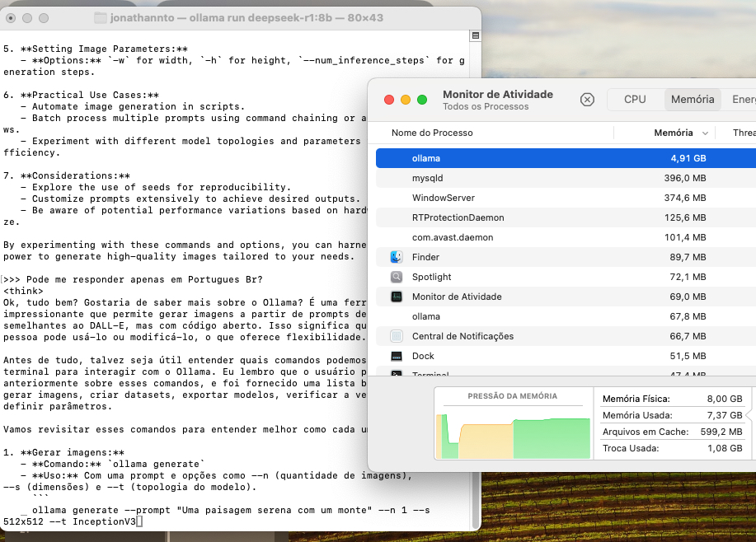
Task: Click the Terminal split pane icon
Action: (x=475, y=36)
